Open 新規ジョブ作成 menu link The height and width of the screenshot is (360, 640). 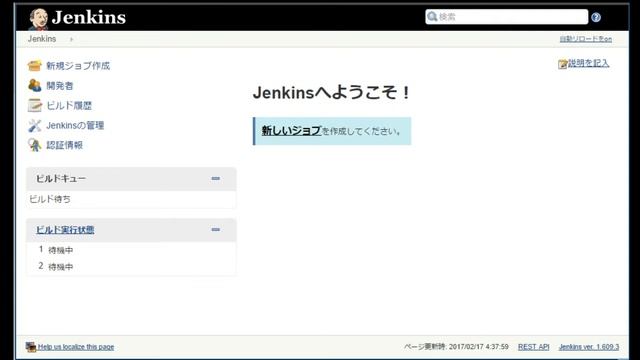(x=78, y=65)
